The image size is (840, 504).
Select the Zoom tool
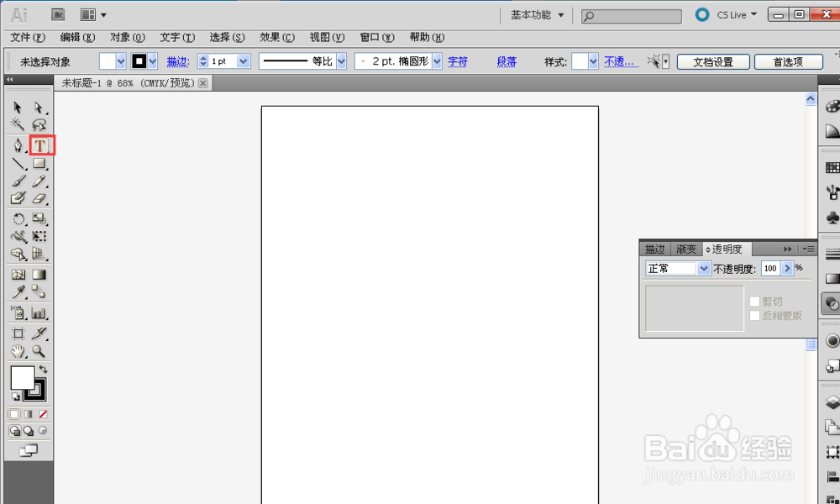click(x=39, y=352)
